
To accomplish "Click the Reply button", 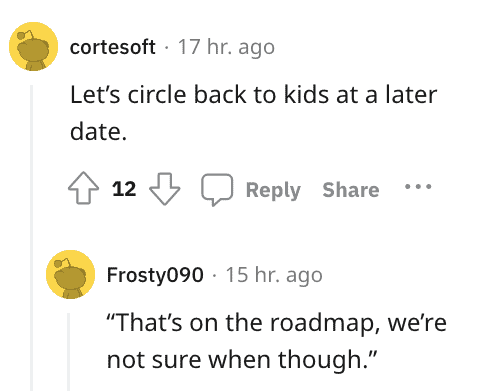I will point(273,190).
